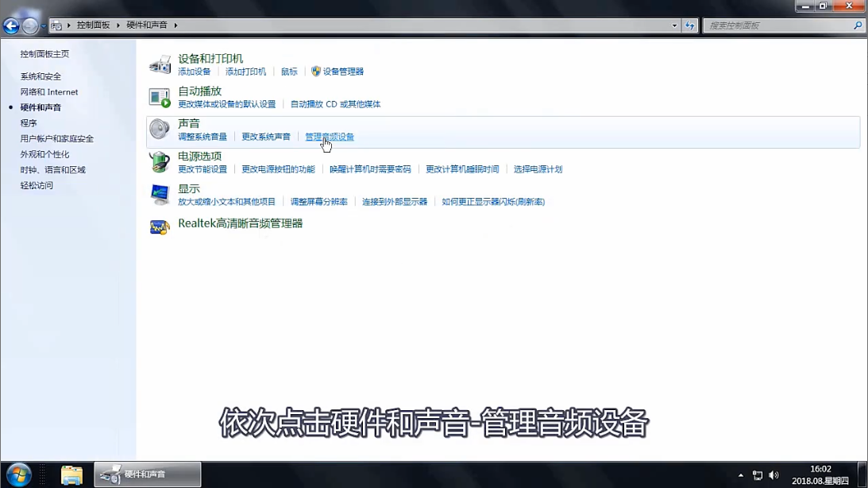Expand the arrow before 控制面板 breadcrumb
The image size is (868, 488).
point(68,25)
